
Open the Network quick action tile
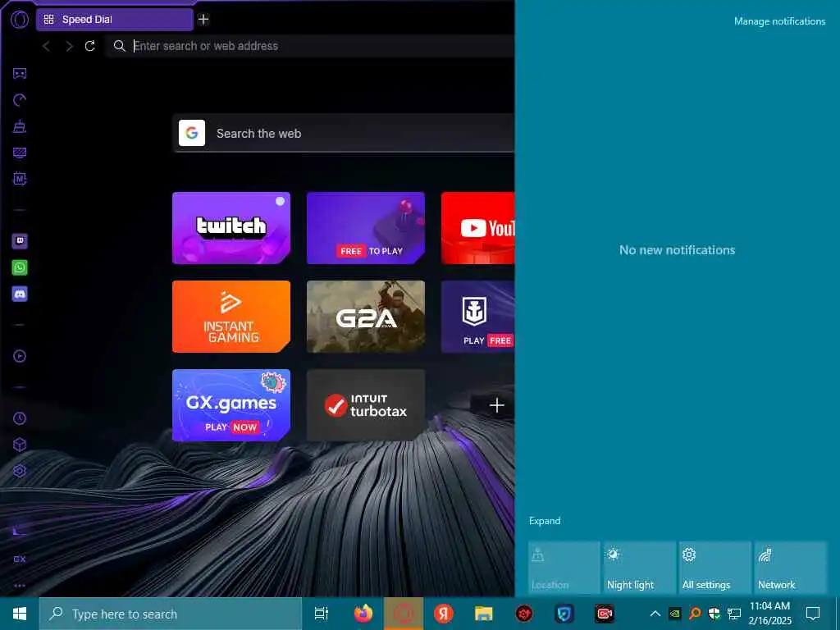(791, 568)
